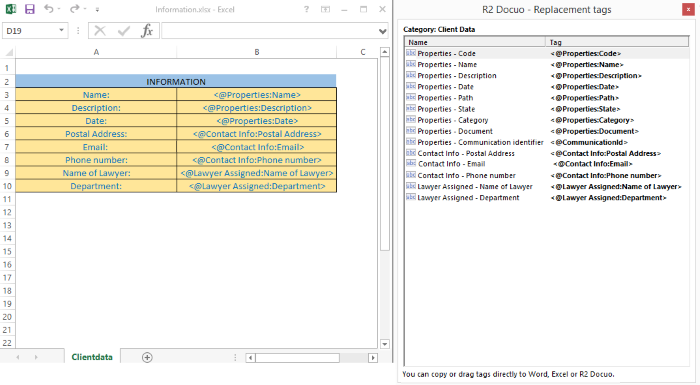Open Excel Help question mark

coord(306,9)
